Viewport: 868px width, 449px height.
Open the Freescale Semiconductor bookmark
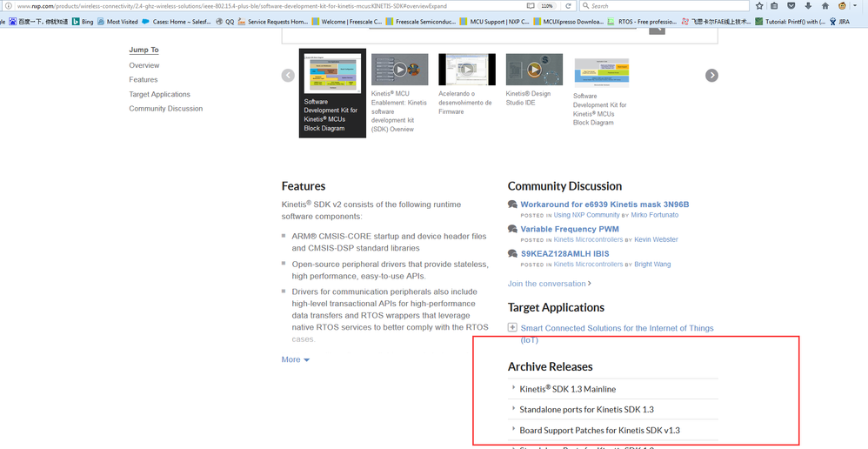point(421,22)
